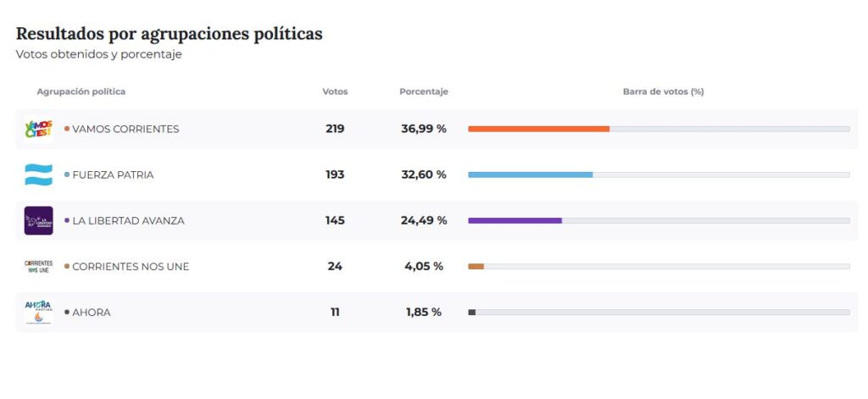The height and width of the screenshot is (399, 868).
Task: Click the orange dot beside Vamos Corrientes
Action: tap(67, 129)
